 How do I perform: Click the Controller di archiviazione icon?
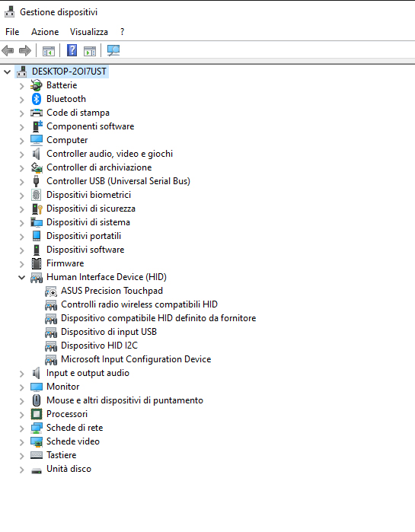pos(37,167)
